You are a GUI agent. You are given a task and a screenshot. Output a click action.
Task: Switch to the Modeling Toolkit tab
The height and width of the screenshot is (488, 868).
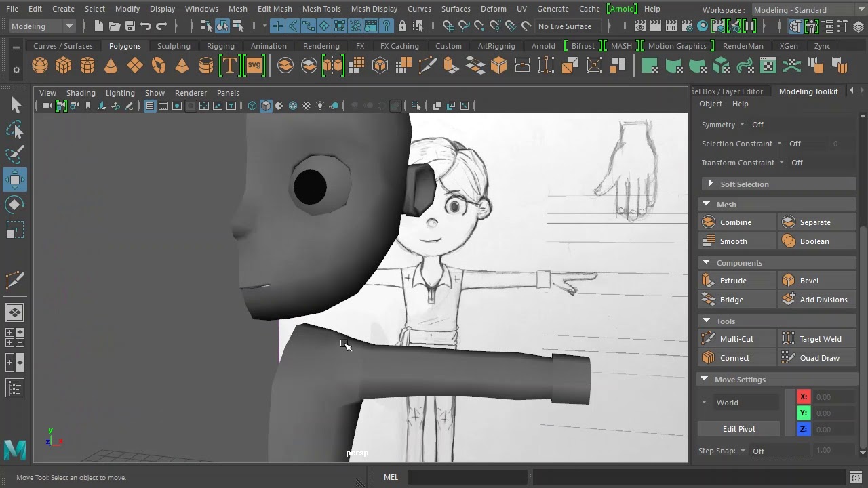(808, 91)
